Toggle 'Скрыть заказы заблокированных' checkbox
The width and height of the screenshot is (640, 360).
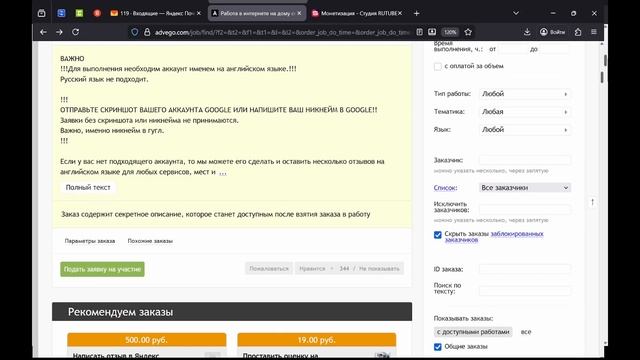[x=438, y=235]
